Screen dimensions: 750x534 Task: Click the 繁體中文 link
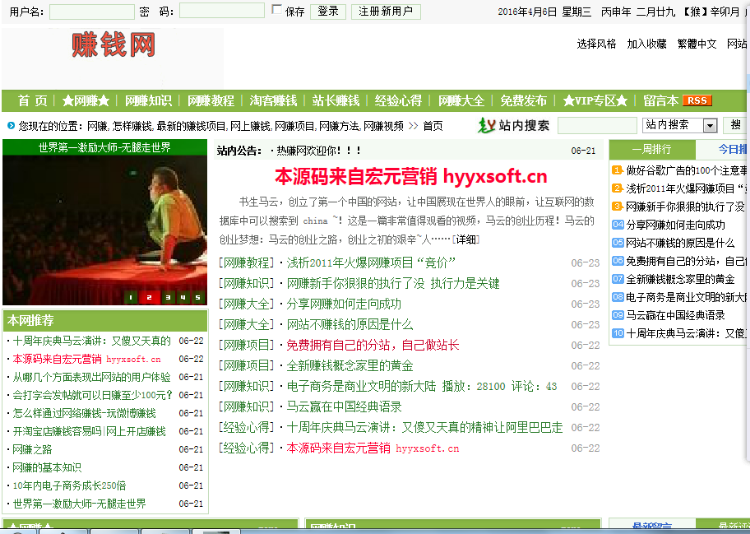tap(697, 44)
